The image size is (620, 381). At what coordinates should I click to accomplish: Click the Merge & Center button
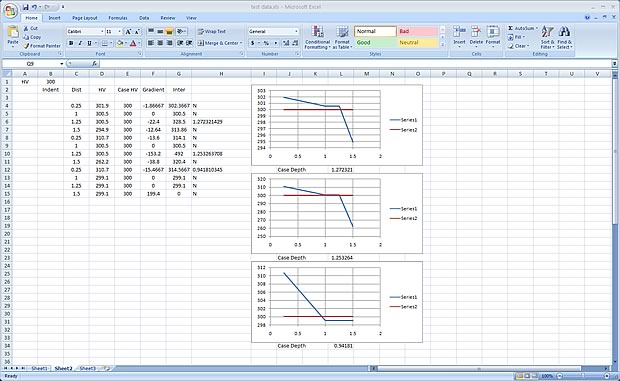point(220,43)
